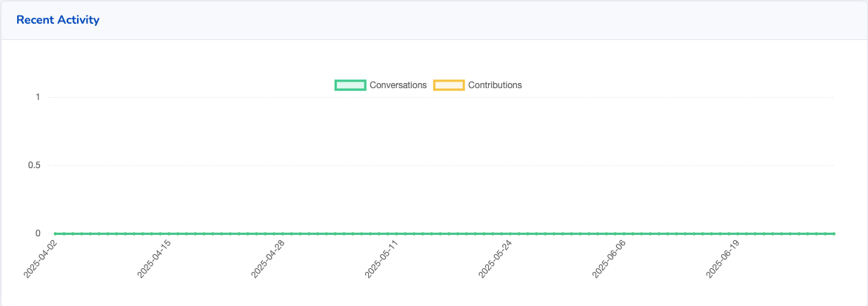The height and width of the screenshot is (306, 868).
Task: Select the 2025-05-11 x-axis date label
Action: [x=382, y=259]
